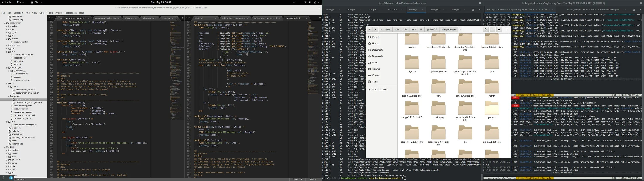
Task: Open the ipython_genutils folder icon
Action: coord(439,62)
